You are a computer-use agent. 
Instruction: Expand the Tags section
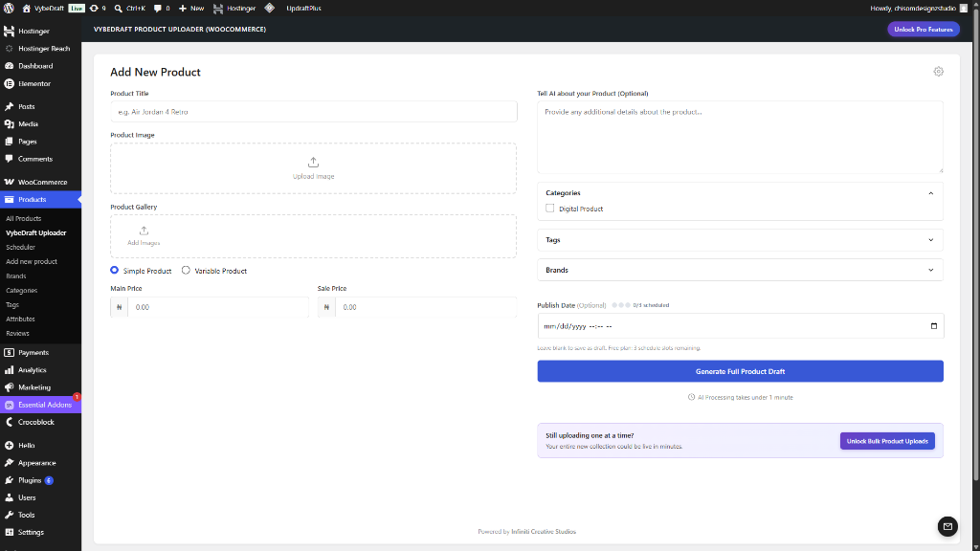(740, 240)
